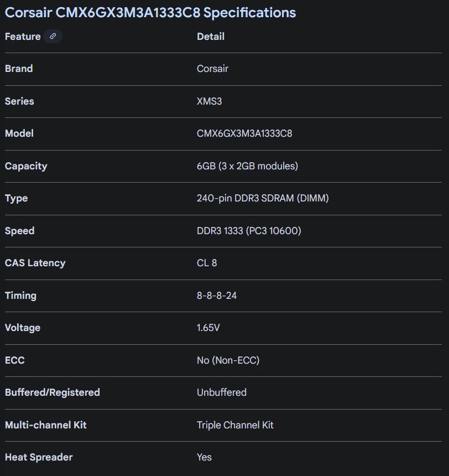Click the 1.65V voltage value
The image size is (449, 476).
[208, 328]
